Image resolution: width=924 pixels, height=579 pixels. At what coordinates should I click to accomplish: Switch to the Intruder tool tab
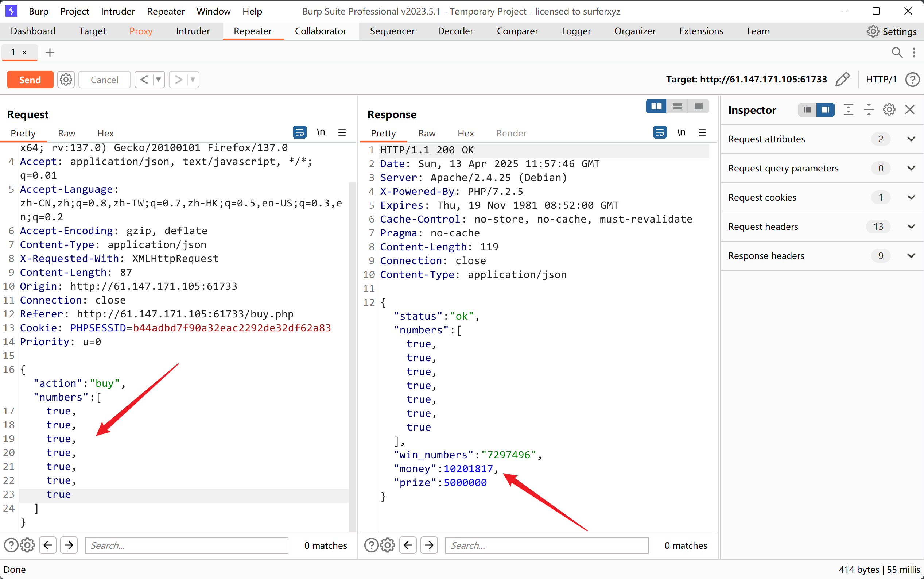point(193,31)
